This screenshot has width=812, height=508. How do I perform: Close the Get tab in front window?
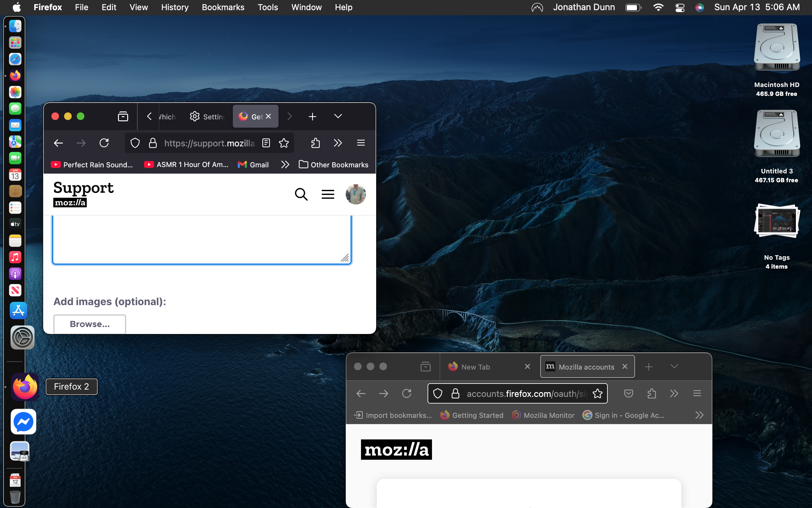click(x=268, y=116)
